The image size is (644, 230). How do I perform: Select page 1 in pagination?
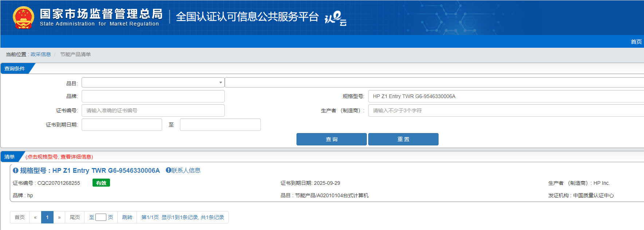[47, 217]
